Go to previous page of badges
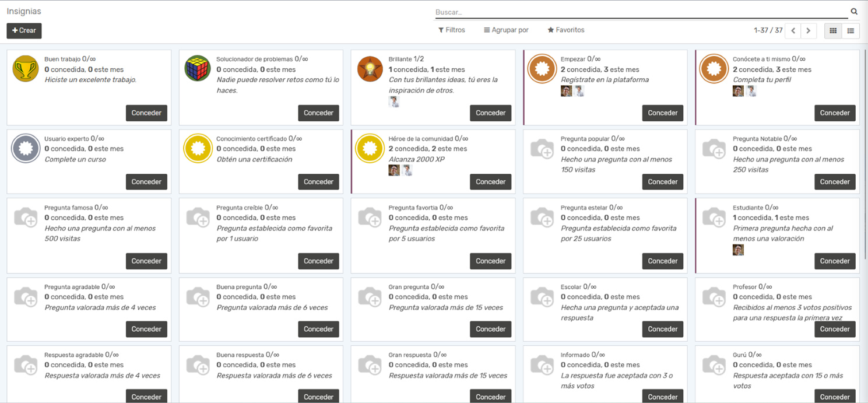 pos(793,31)
